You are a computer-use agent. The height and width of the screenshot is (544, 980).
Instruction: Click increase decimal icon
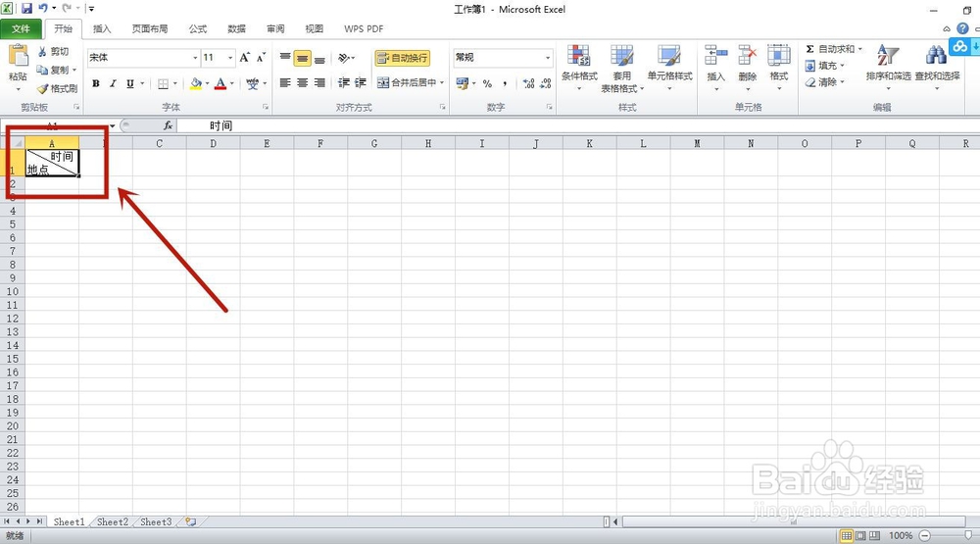point(529,83)
